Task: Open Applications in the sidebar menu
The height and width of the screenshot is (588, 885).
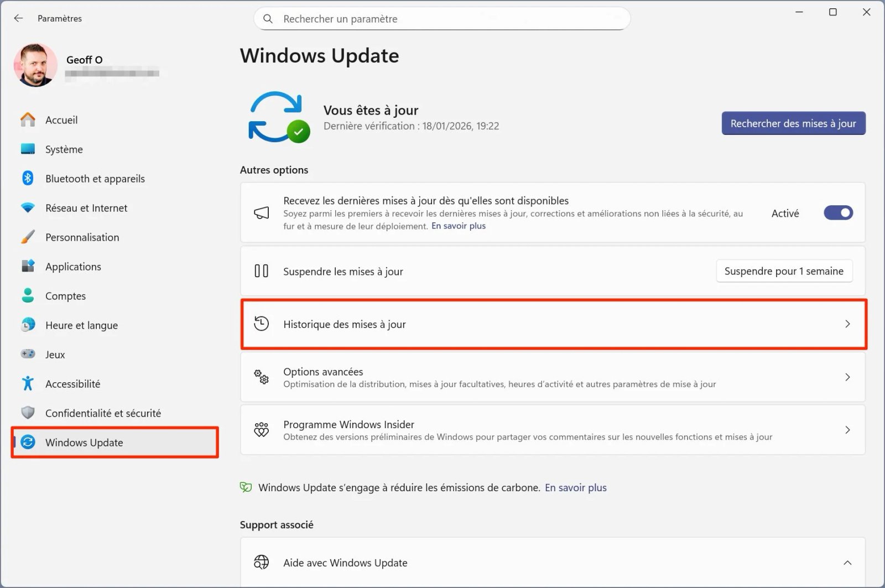Action: coord(73,267)
